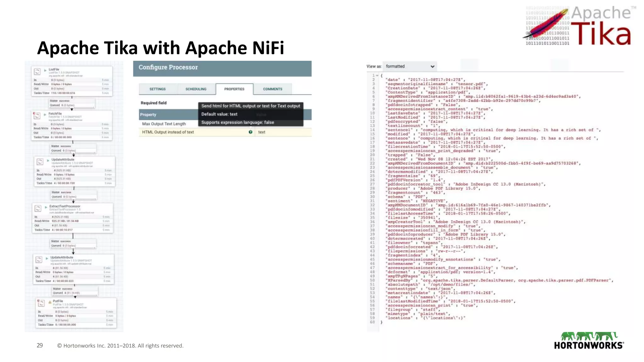Switch to the SCHEDULING tab
Image resolution: width=644 pixels, height=362 pixels.
pyautogui.click(x=196, y=89)
